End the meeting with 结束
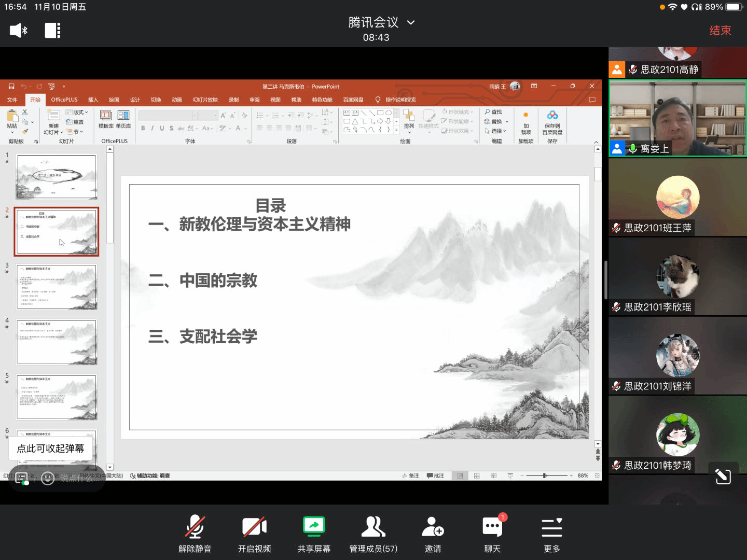 click(x=720, y=31)
